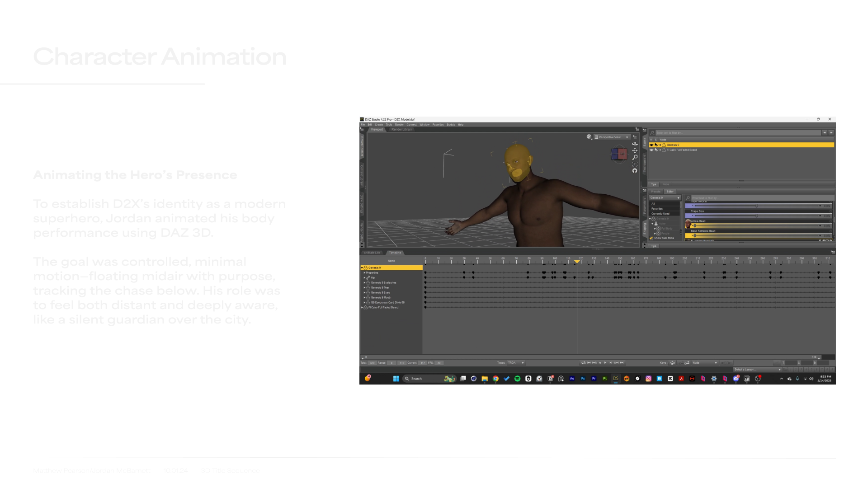The image size is (868, 488).
Task: Hide Genesis 9 using its eye icon
Action: point(651,145)
